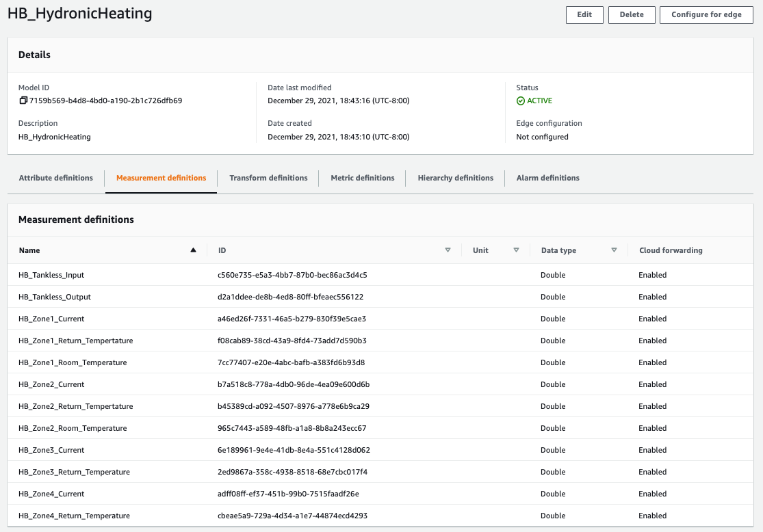Screen dimensions: 763x532
Task: Select the HB_Tankless_Input measurement row
Action: click(x=51, y=275)
